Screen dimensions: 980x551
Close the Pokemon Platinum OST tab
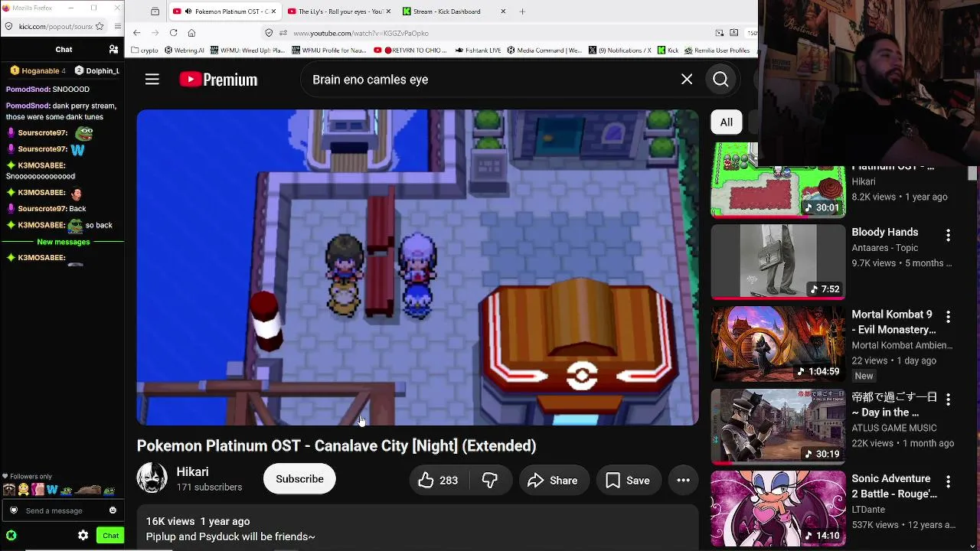[273, 11]
